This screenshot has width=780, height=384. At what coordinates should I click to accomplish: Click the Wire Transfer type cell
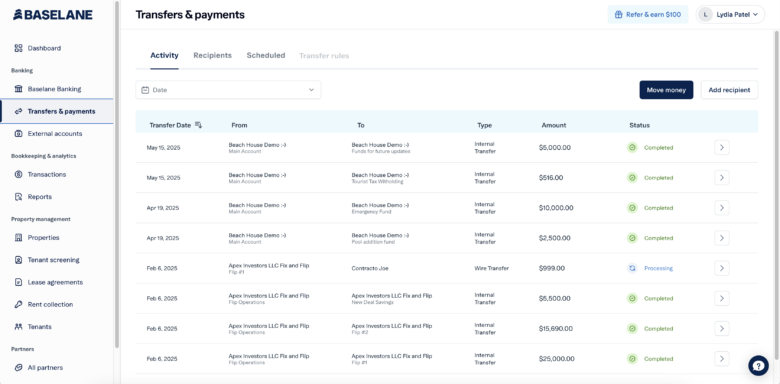pos(491,268)
